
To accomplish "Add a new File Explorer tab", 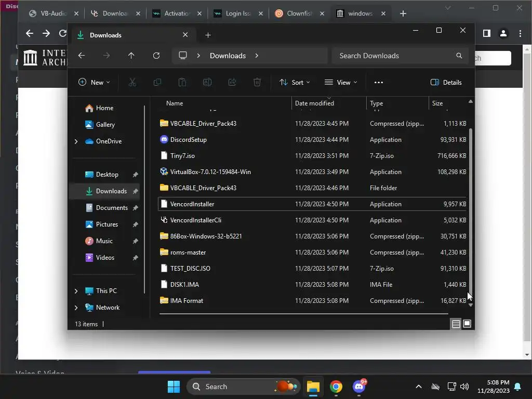I will [208, 35].
